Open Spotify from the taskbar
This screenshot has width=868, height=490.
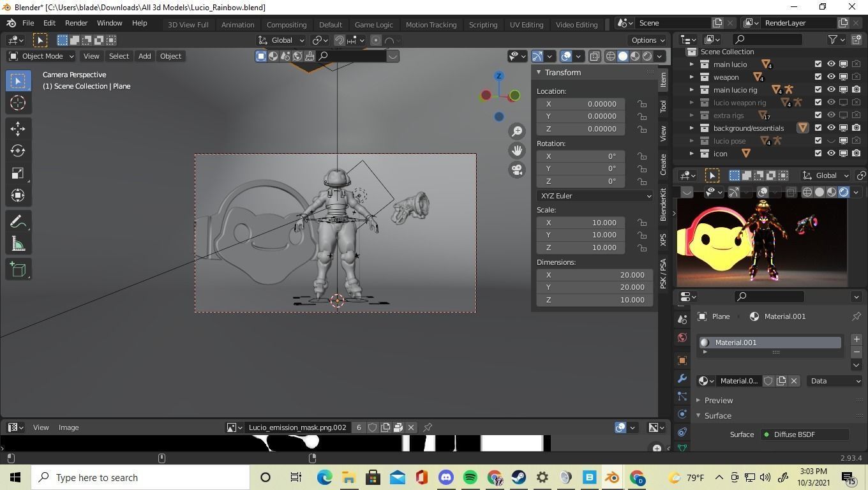coord(470,477)
